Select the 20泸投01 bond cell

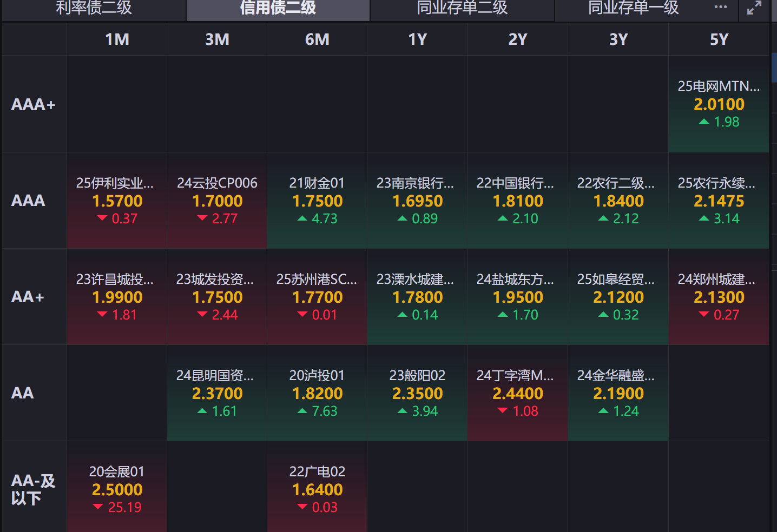pos(317,393)
